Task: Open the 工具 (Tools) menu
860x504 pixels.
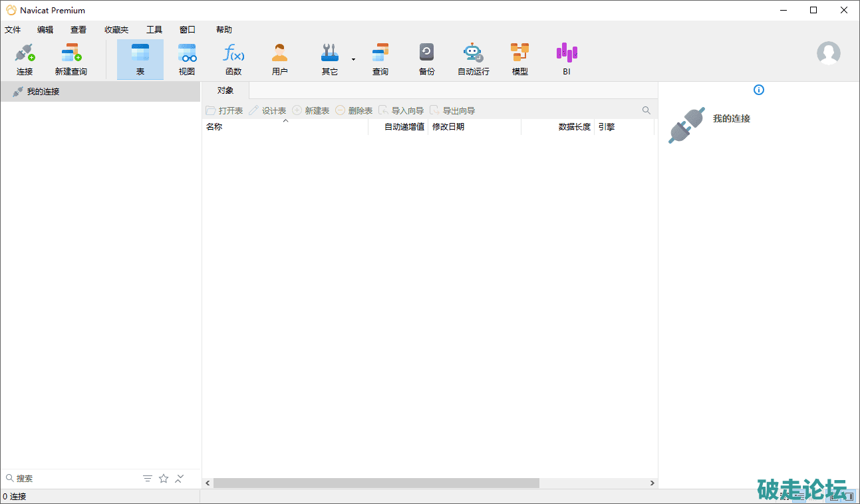Action: pos(154,30)
